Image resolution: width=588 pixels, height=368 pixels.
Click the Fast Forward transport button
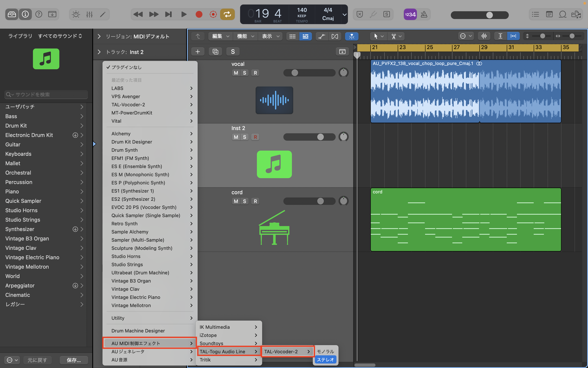[154, 14]
